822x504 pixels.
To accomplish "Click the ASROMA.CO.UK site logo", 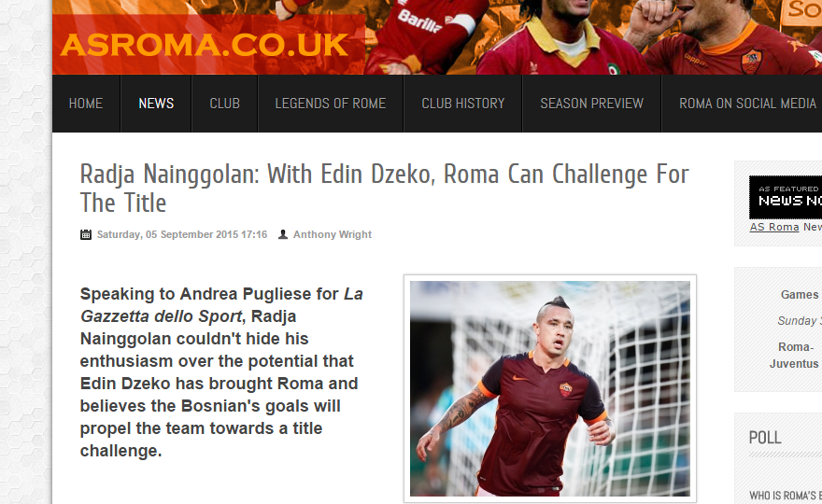I will point(205,45).
